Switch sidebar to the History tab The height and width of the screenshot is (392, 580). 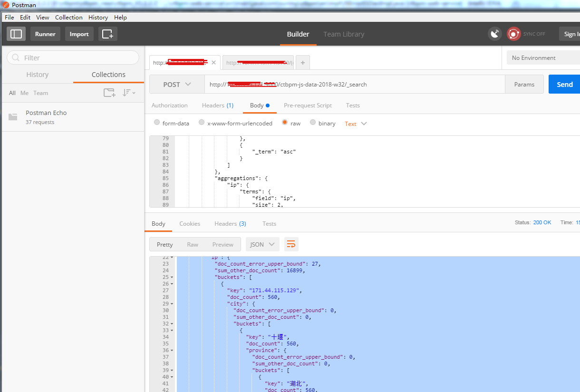point(37,75)
